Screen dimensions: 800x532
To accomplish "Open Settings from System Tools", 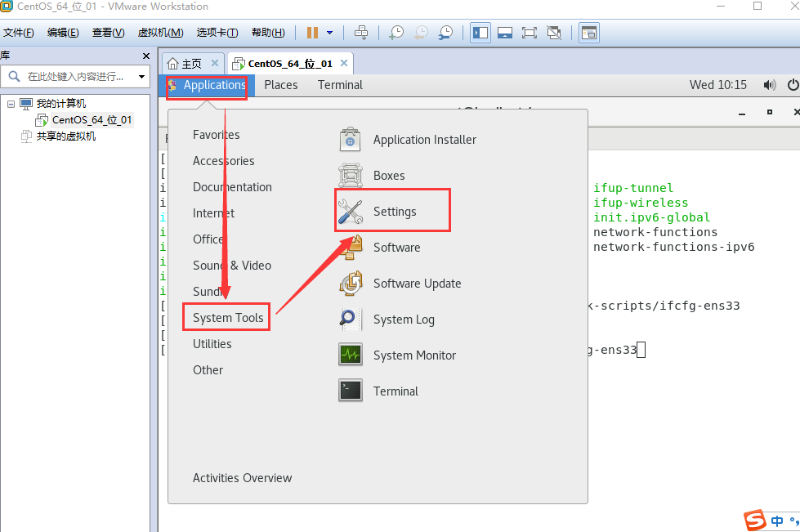I will click(378, 212).
